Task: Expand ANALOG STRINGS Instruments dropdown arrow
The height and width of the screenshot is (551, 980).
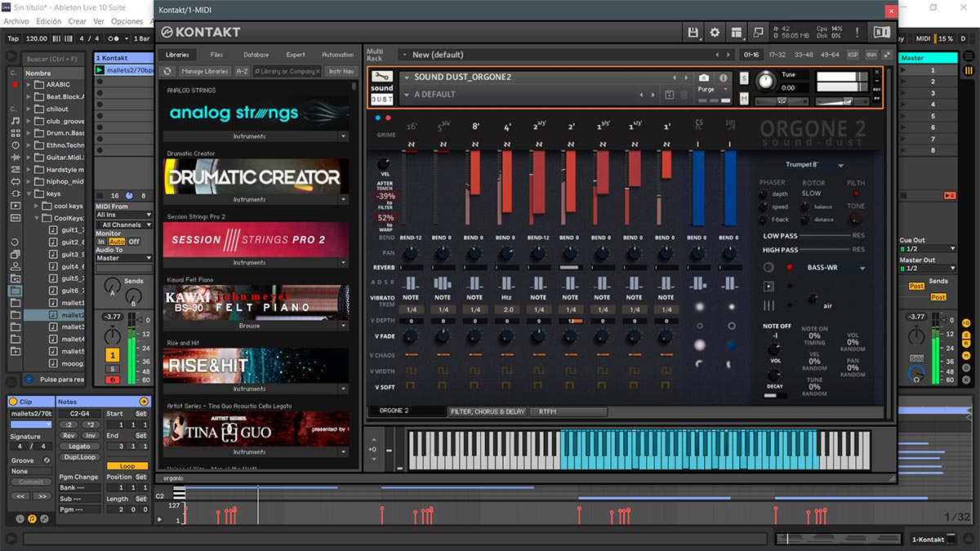Action: coord(344,136)
